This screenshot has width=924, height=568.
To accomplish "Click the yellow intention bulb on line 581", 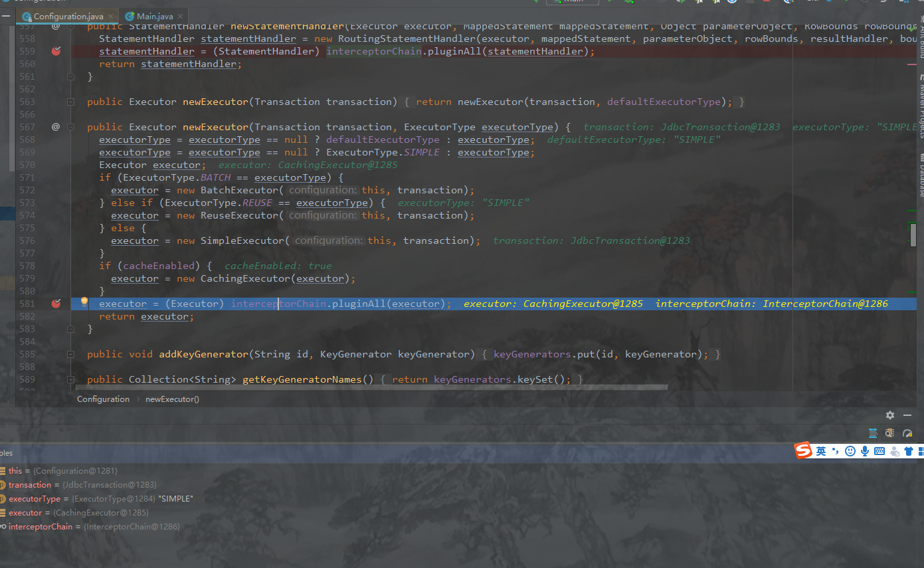I will [x=84, y=302].
